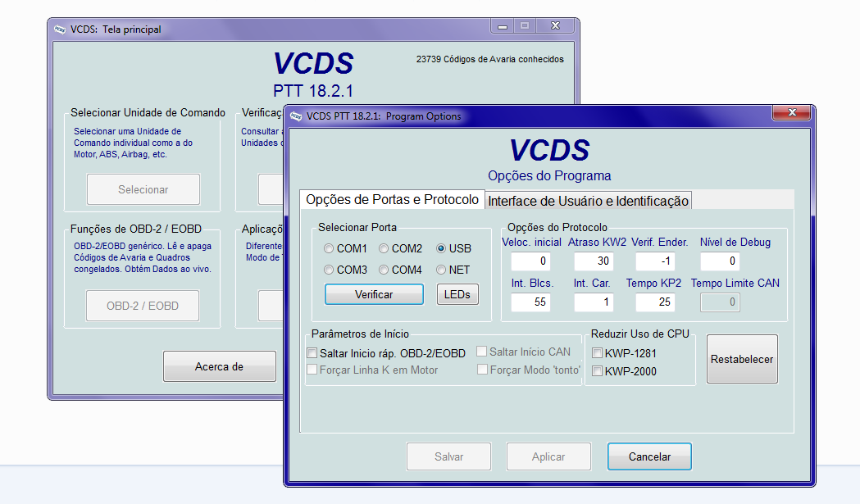Enable Saltar Inicio ráp. OBD-2/EOBD checkbox

pos(312,352)
